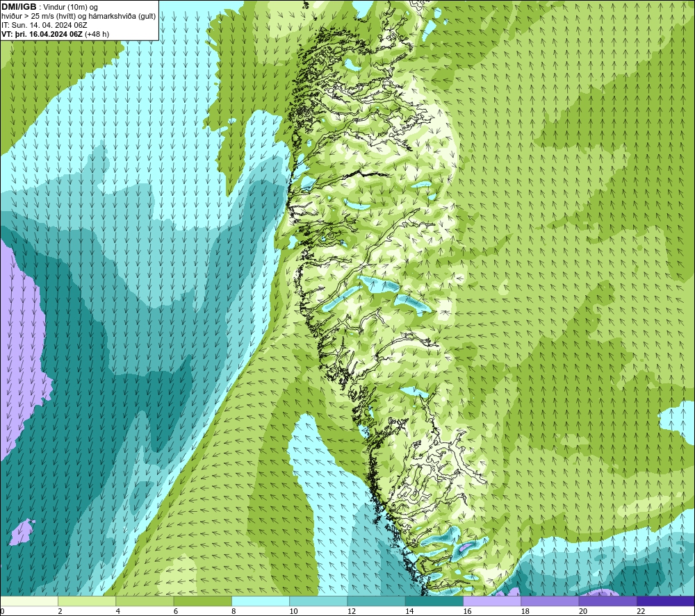This screenshot has height=616, width=695.
Task: Click the pale yellow 0–2 m/s legend swatch
Action: pyautogui.click(x=28, y=601)
